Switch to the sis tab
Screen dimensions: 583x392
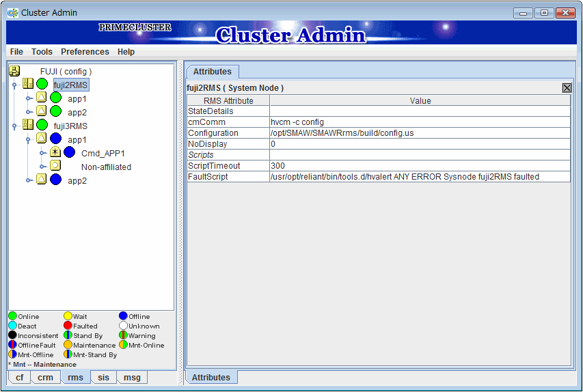click(x=103, y=378)
